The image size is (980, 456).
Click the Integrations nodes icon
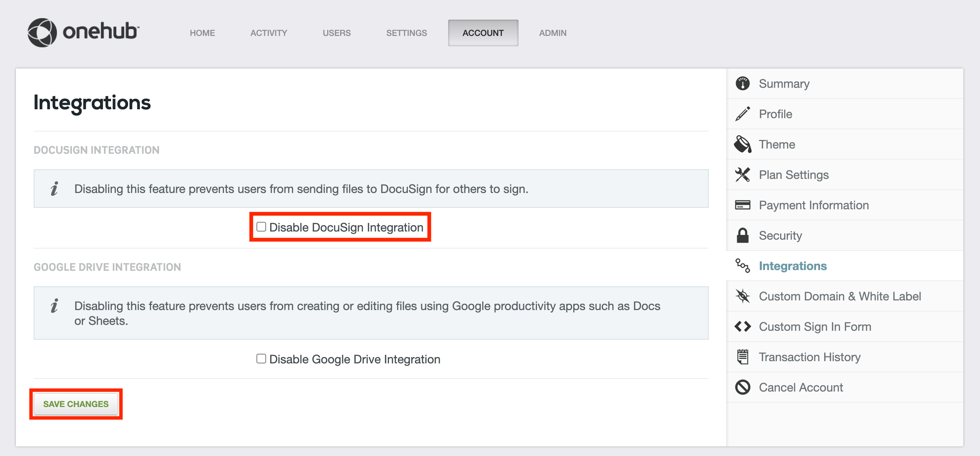(742, 266)
